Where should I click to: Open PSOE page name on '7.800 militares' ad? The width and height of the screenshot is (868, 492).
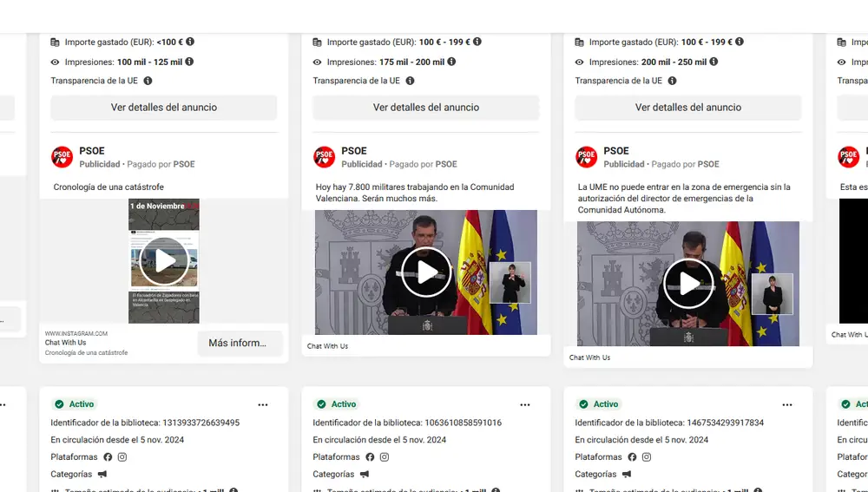(x=354, y=150)
